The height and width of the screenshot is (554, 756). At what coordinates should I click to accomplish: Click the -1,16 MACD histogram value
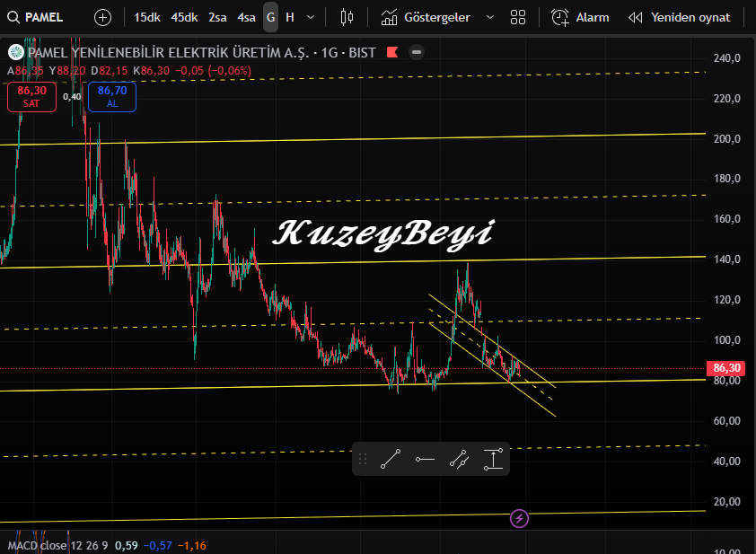point(192,545)
